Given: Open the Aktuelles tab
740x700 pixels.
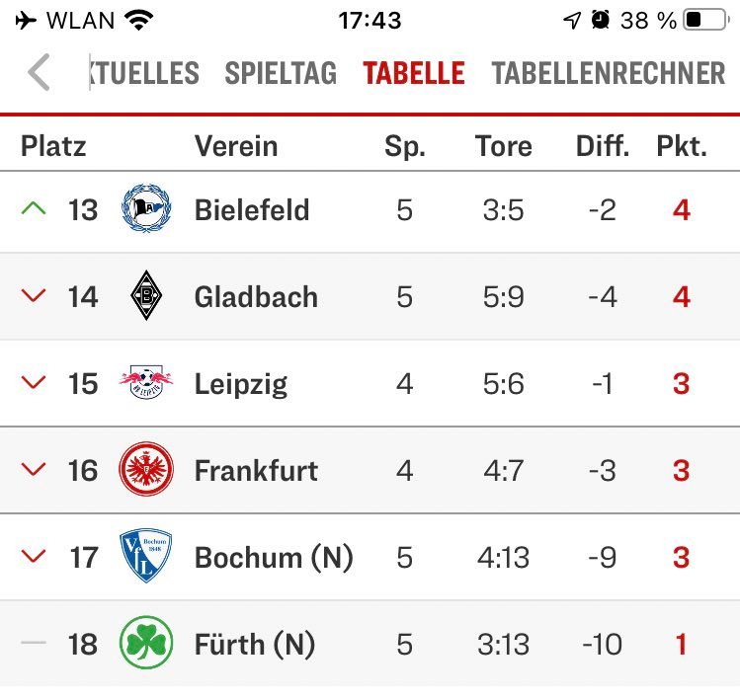Looking at the screenshot, I should pos(144,73).
